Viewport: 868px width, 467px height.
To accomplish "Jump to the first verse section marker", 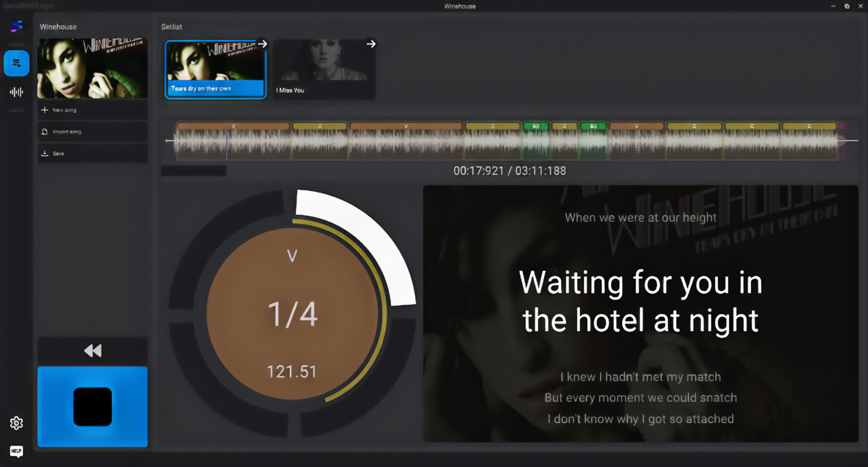I will 233,126.
